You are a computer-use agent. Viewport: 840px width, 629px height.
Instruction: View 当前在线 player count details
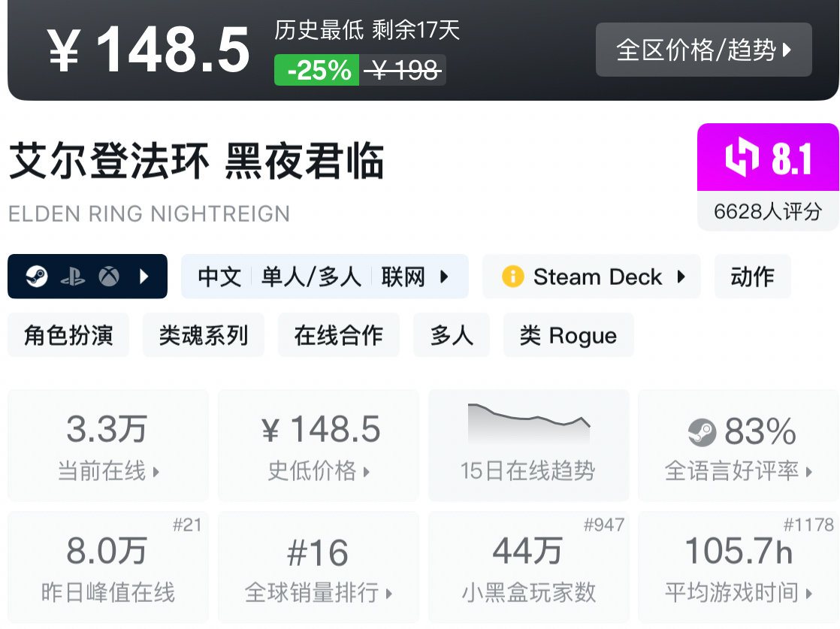point(108,445)
